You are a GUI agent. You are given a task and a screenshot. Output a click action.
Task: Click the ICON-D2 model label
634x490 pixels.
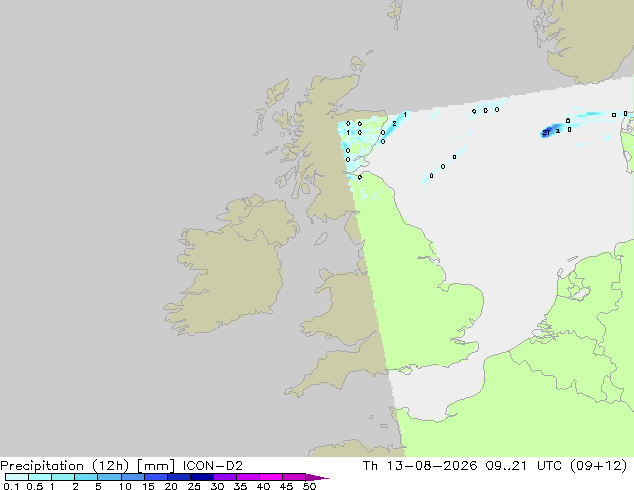pyautogui.click(x=213, y=466)
